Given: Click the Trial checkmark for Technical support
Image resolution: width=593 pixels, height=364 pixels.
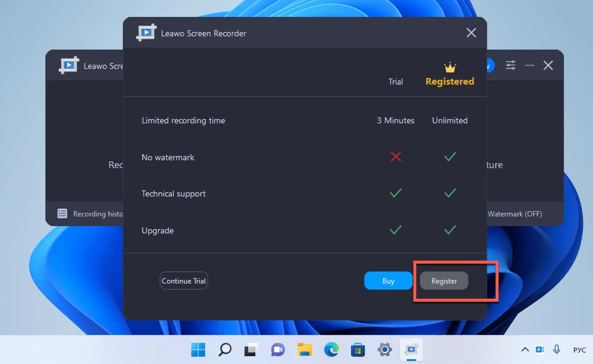Looking at the screenshot, I should tap(396, 193).
